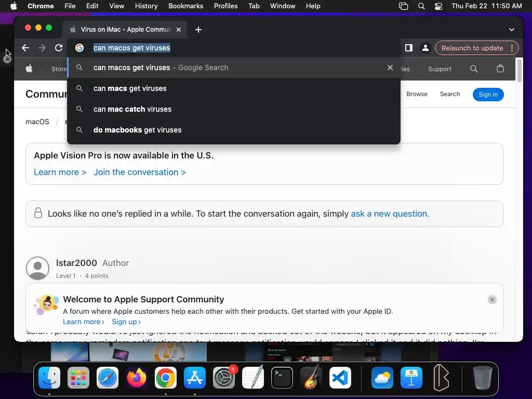Viewport: 532px width, 399px height.
Task: Close the Virus on iMac tab
Action: (179, 30)
